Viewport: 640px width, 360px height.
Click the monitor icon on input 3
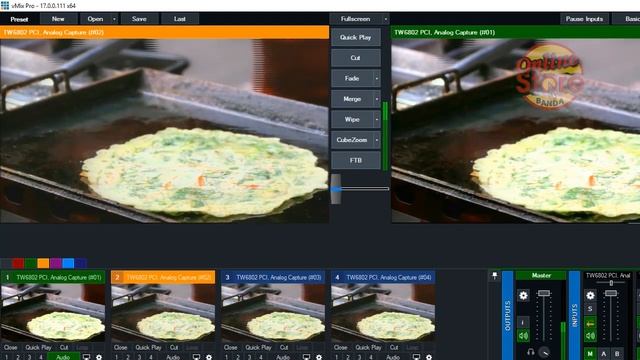coord(306,357)
